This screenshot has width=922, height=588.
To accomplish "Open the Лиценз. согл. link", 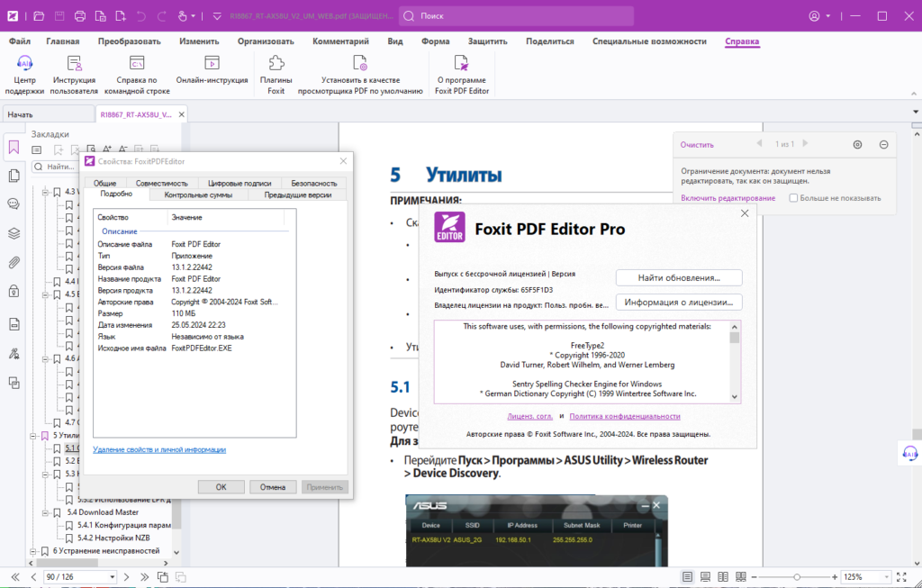I will click(x=529, y=416).
